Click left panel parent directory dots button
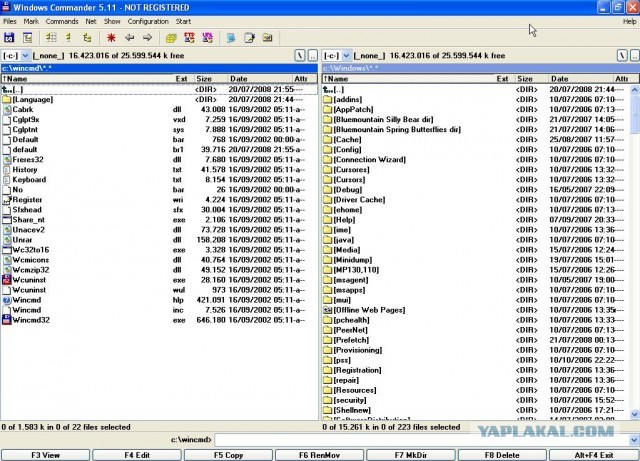The image size is (640, 461). pyautogui.click(x=313, y=56)
